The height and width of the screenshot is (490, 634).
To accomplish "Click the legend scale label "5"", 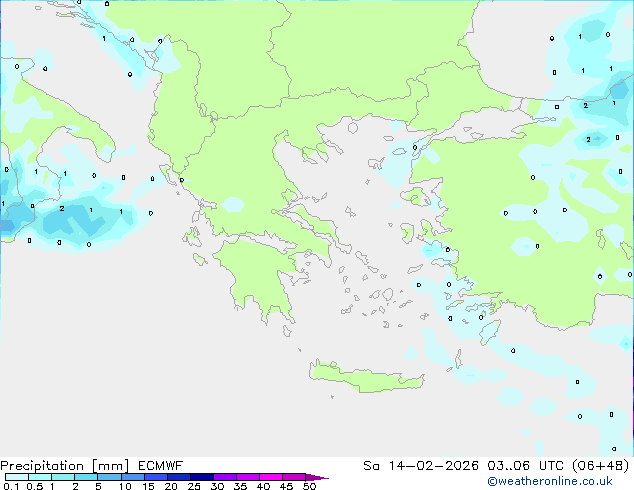I will [x=98, y=486].
